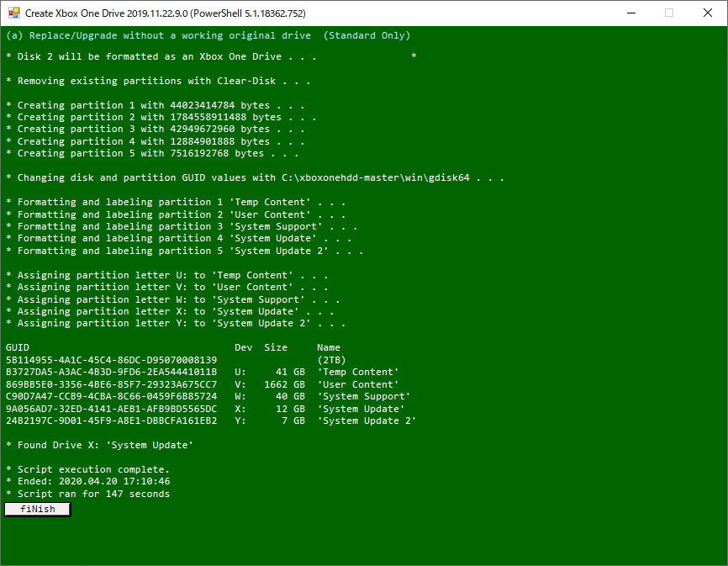This screenshot has width=728, height=566.
Task: Click 'Assigning partition letter Y:' line
Action: [x=176, y=324]
